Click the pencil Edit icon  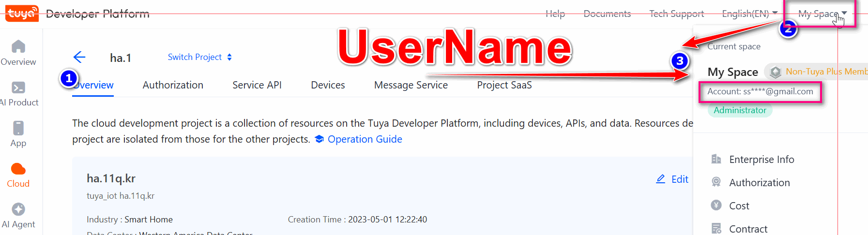click(x=660, y=179)
